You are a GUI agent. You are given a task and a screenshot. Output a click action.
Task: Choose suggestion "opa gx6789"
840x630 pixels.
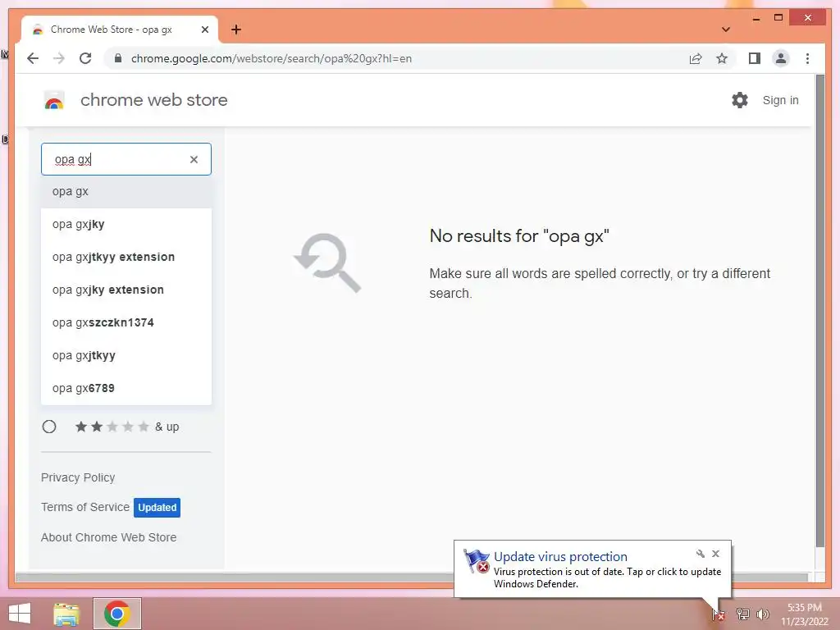126,388
